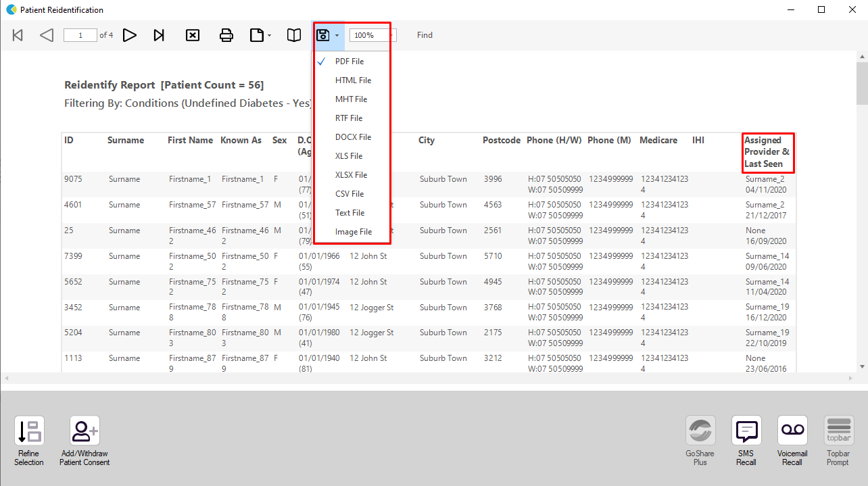This screenshot has width=868, height=486.
Task: Advance to next report page
Action: pos(130,35)
